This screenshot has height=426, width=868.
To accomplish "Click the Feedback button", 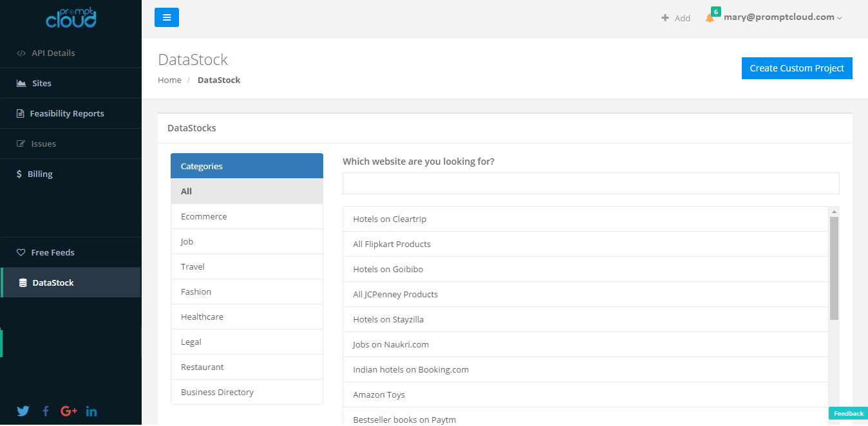I will [x=848, y=413].
